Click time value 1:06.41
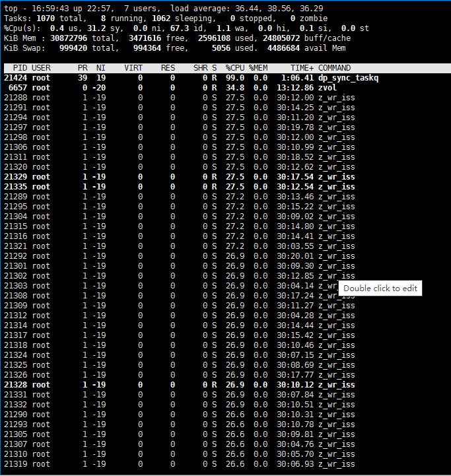451x476 pixels. tap(297, 78)
